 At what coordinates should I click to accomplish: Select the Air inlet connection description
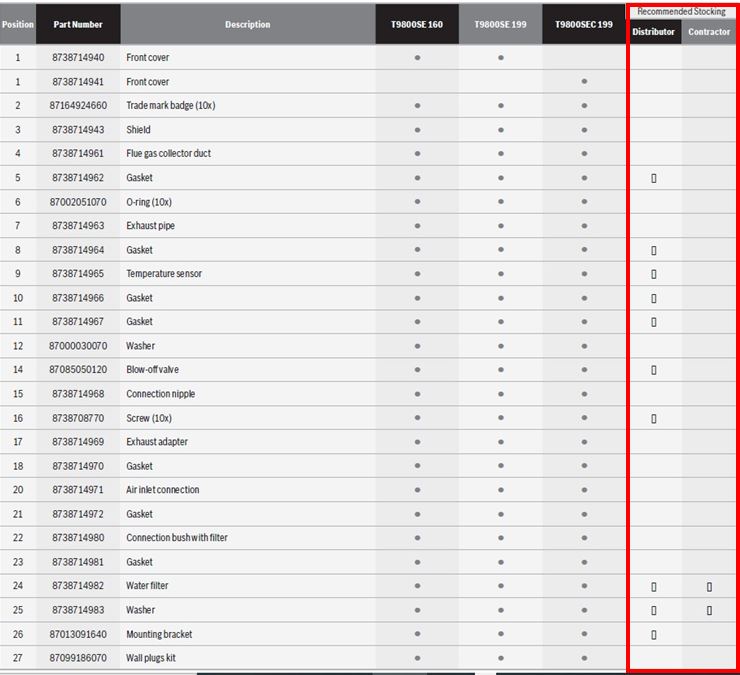162,490
